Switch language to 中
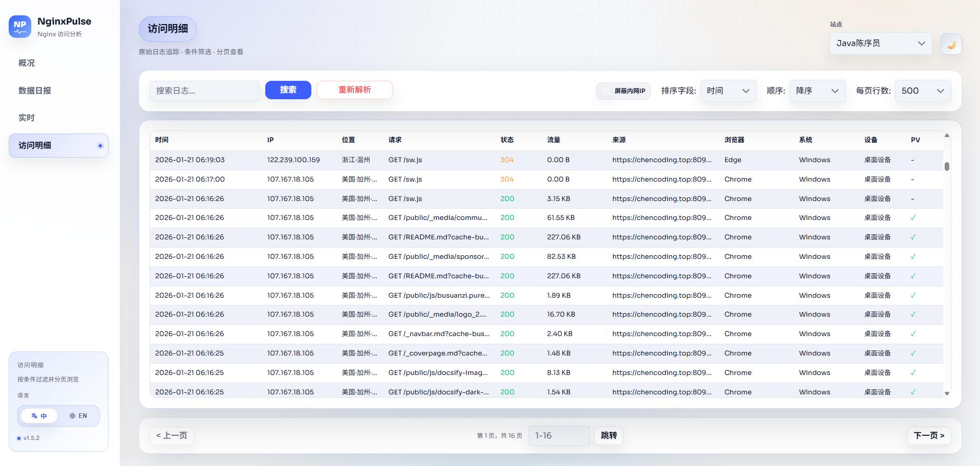The height and width of the screenshot is (466, 980). click(x=39, y=416)
